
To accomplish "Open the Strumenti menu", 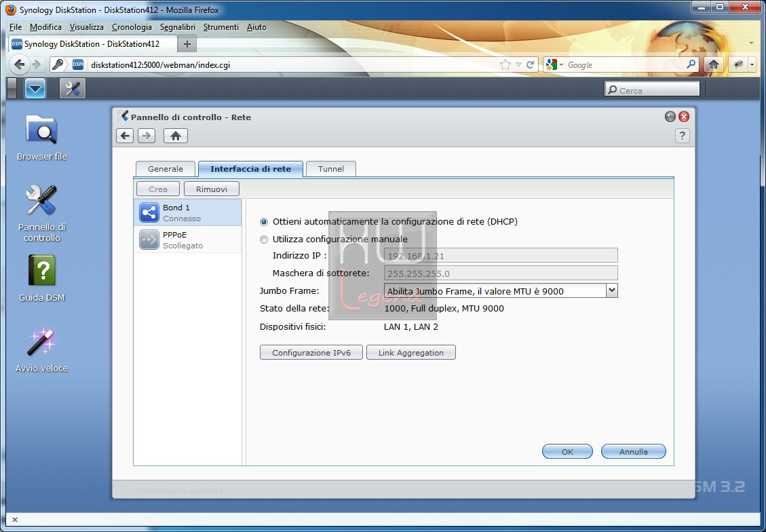I will point(221,27).
